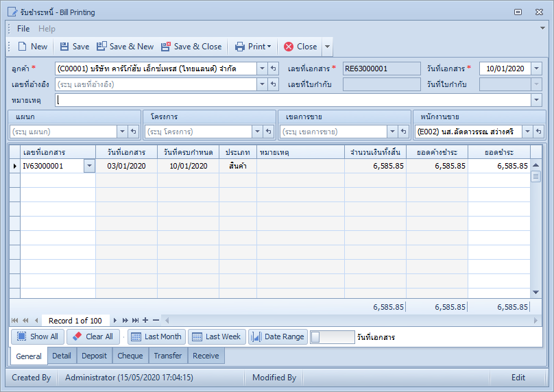554x392 pixels.
Task: Click document number field RE63000001
Action: point(381,69)
